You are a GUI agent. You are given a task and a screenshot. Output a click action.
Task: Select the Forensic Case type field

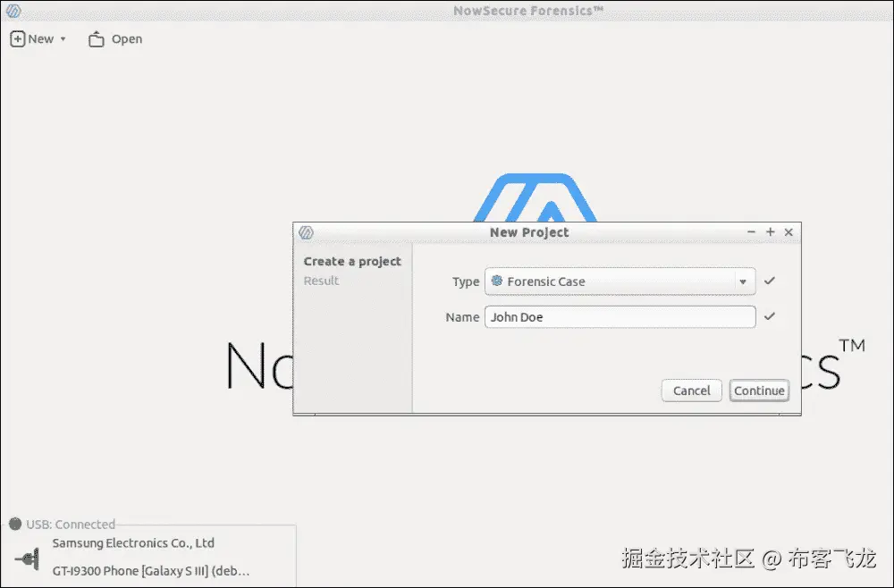click(x=620, y=281)
